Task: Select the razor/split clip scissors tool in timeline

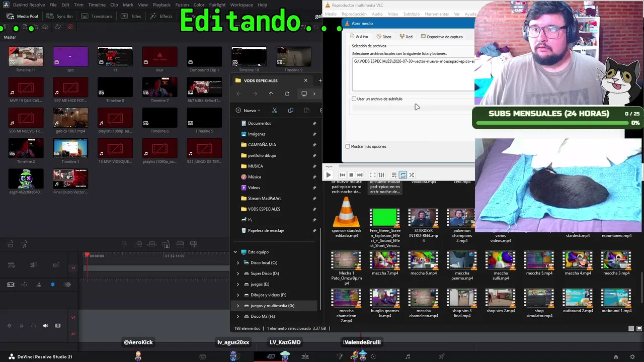Action: pos(39,285)
